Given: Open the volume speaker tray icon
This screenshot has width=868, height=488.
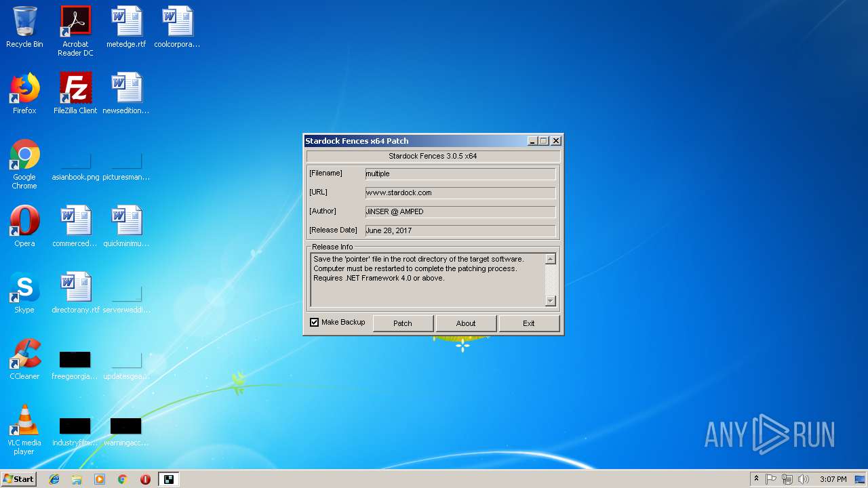Looking at the screenshot, I should (x=804, y=479).
